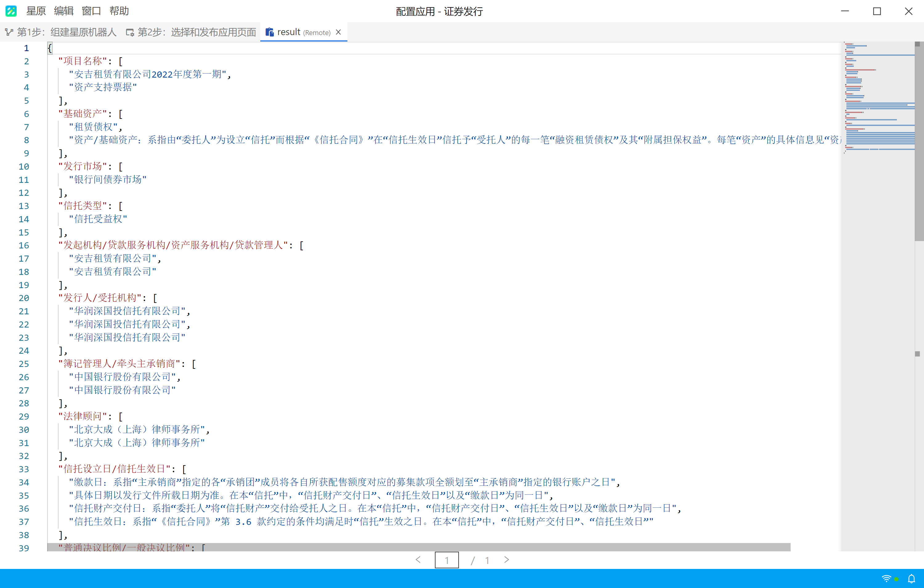Click "华润深国投信托有限公司" on line 21

coord(127,311)
